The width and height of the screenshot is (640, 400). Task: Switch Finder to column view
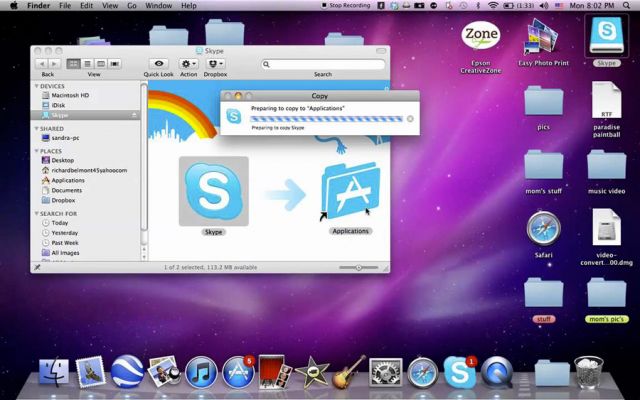click(101, 64)
